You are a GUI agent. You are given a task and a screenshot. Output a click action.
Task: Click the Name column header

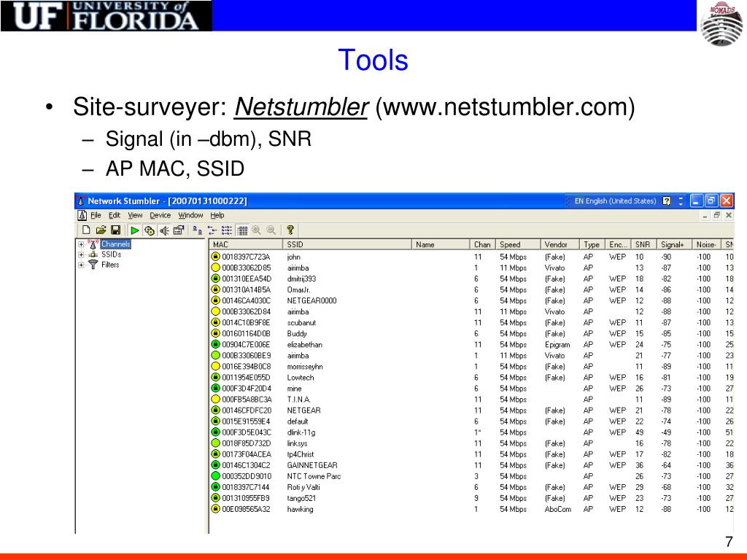pos(441,244)
